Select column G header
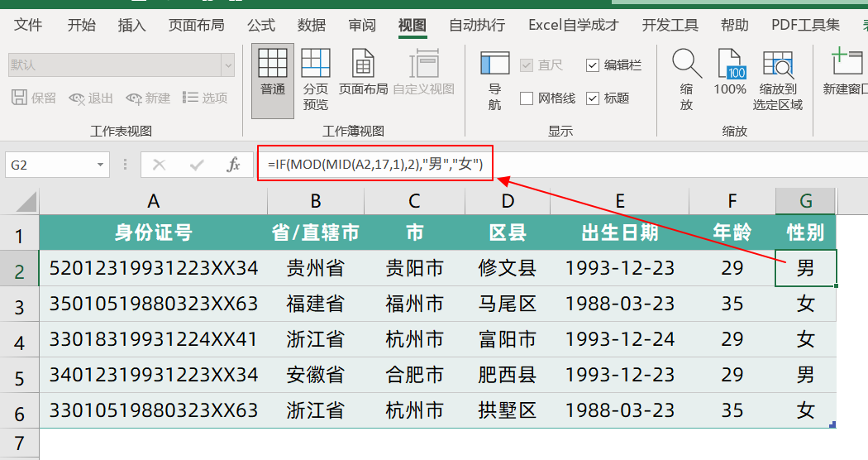The image size is (868, 460). (x=805, y=200)
